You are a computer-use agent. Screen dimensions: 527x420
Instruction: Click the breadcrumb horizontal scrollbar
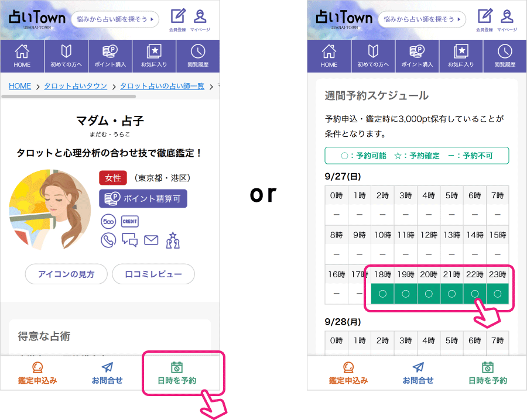point(70,96)
